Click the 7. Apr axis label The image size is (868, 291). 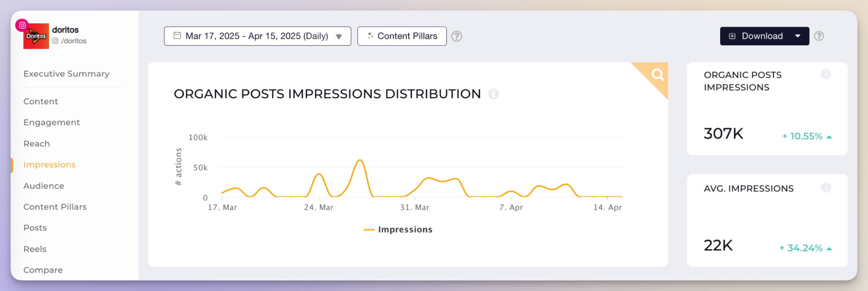tap(511, 208)
